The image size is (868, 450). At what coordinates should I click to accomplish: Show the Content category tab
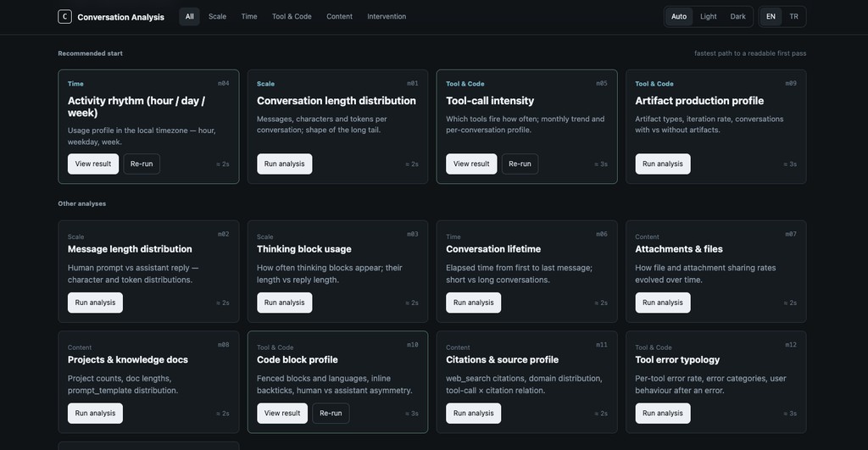point(339,16)
